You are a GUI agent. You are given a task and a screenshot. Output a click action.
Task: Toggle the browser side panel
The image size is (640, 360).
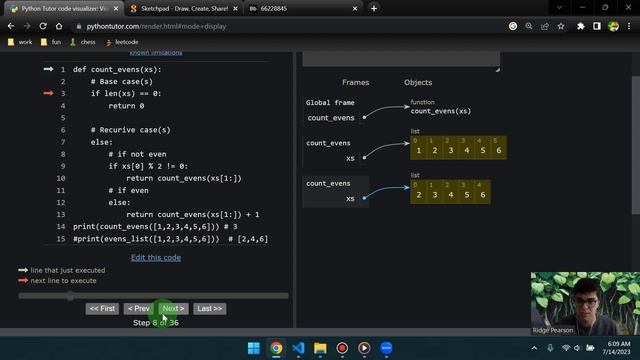(597, 26)
